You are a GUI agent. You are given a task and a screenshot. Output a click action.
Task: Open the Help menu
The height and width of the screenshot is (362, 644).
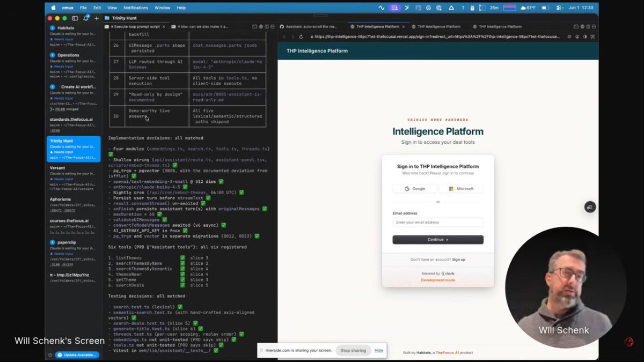pyautogui.click(x=181, y=8)
